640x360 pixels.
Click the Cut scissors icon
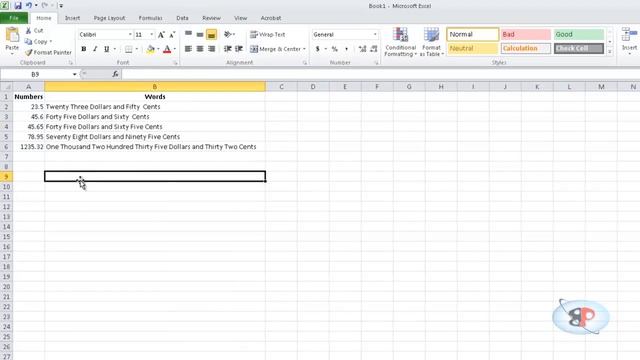tap(29, 31)
